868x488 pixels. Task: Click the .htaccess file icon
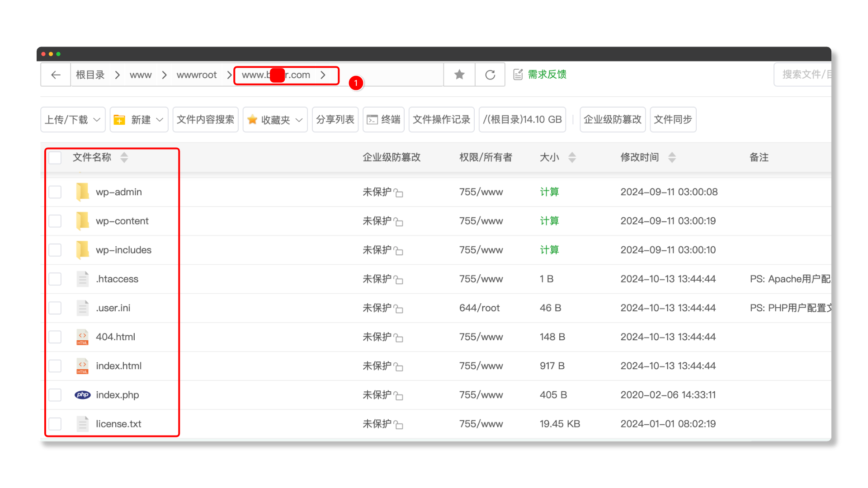click(x=82, y=279)
